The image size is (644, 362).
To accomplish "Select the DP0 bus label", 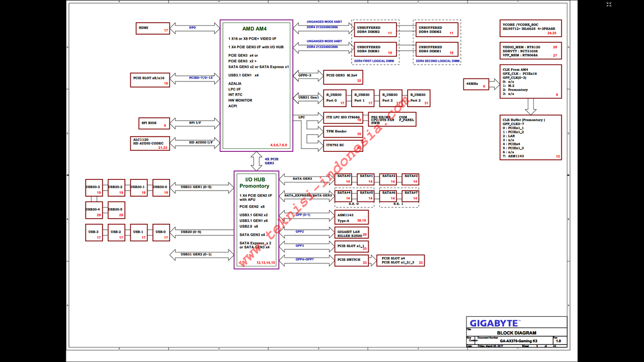I will pyautogui.click(x=193, y=28).
